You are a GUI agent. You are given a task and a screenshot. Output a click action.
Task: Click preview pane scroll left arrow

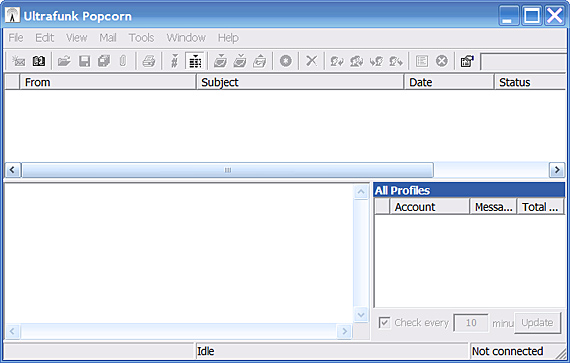tap(12, 331)
